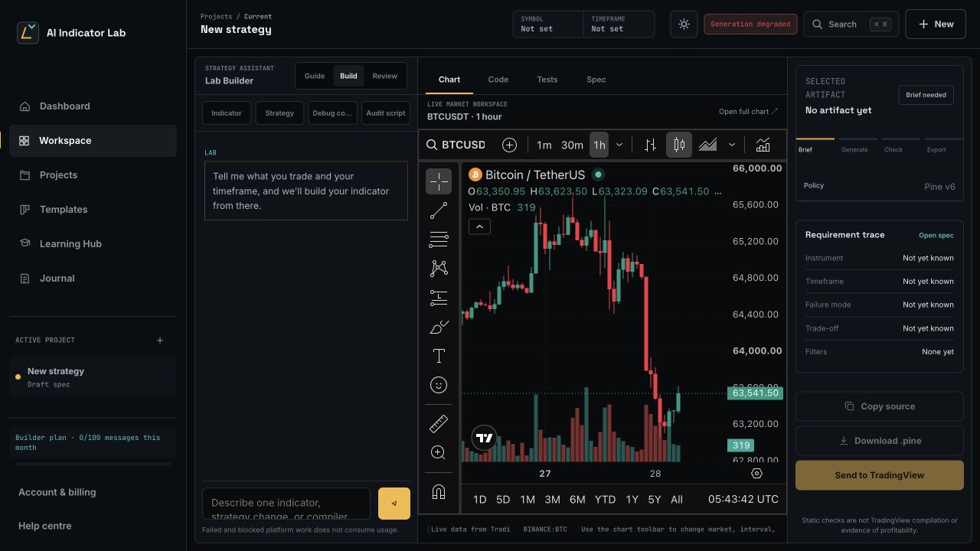Viewport: 980px width, 551px height.
Task: Select the horizontal lines Fib tool
Action: pos(439,240)
